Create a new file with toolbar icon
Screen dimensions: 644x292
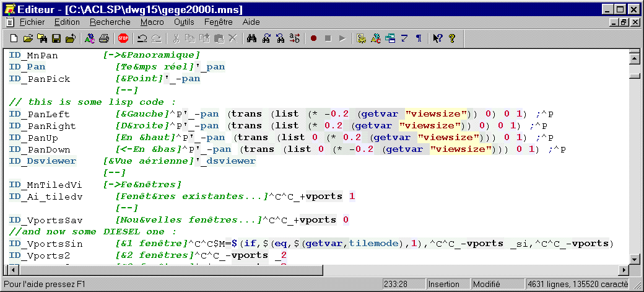[14, 38]
